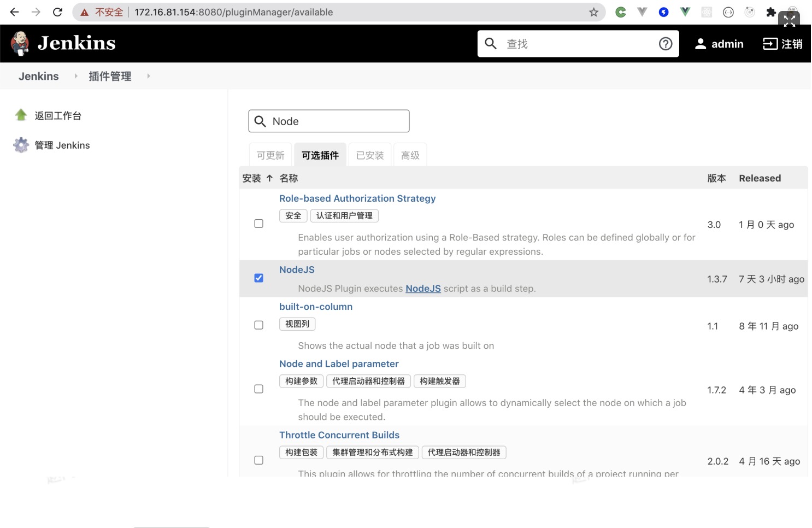Viewport: 812px width, 528px height.
Task: Click the magnifier icon in plugin filter box
Action: [261, 121]
